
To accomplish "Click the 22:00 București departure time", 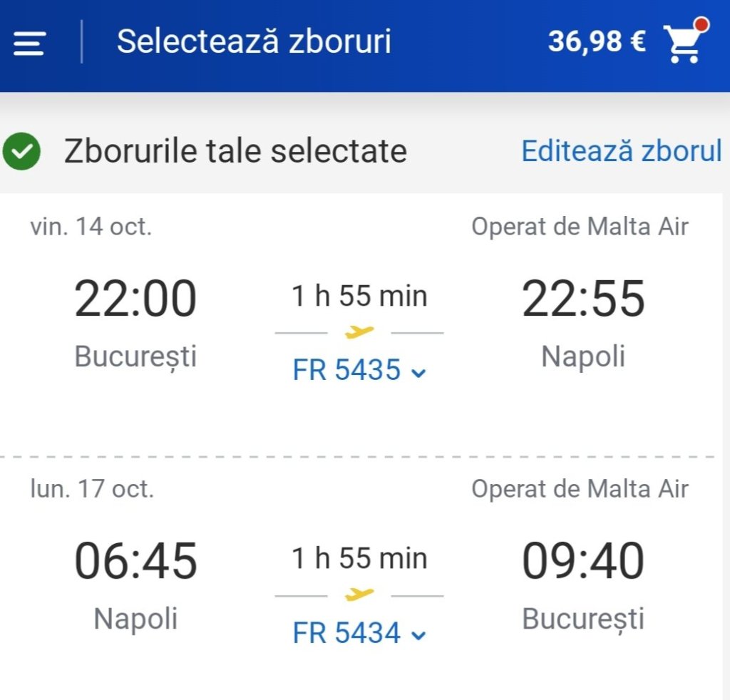I will [135, 299].
